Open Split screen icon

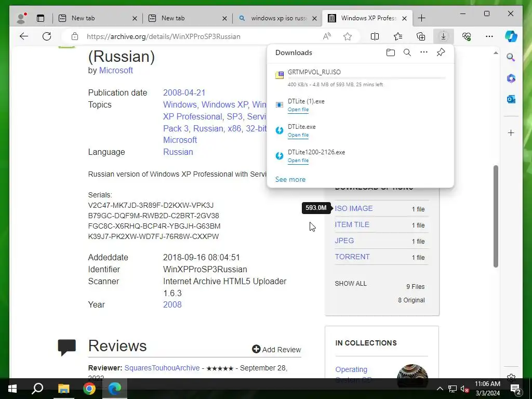click(375, 36)
